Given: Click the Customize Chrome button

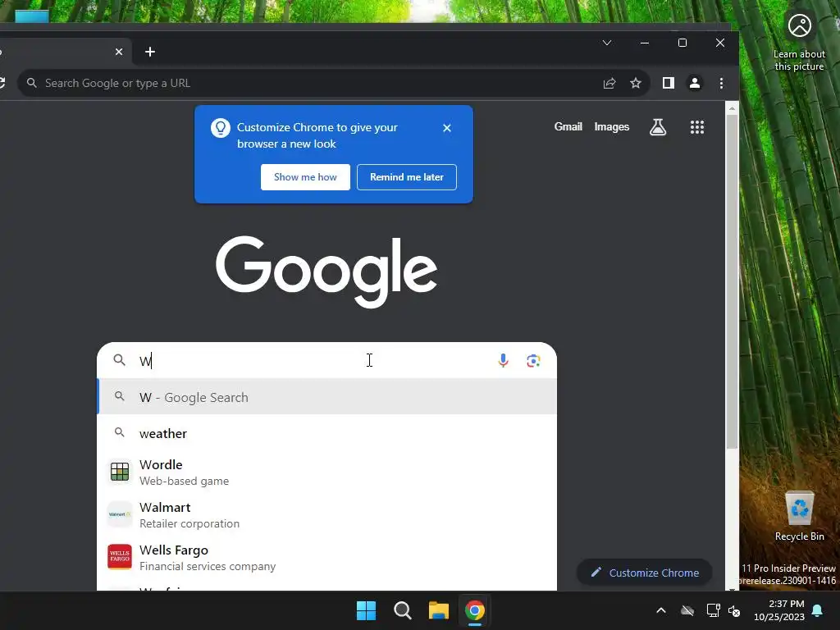Looking at the screenshot, I should [x=645, y=573].
